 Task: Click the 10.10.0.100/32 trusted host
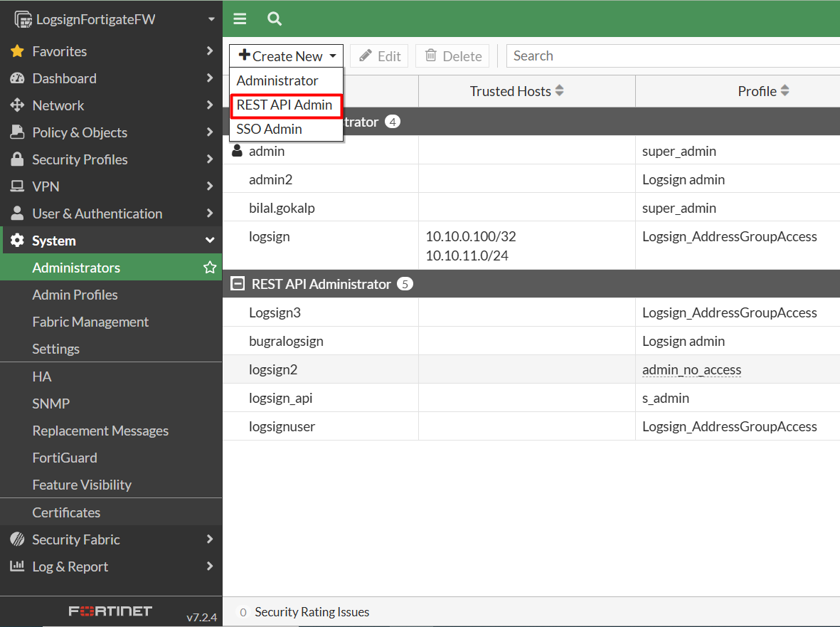(471, 236)
